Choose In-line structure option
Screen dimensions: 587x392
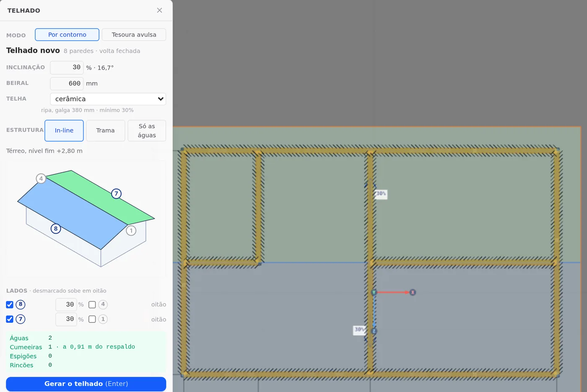64,130
